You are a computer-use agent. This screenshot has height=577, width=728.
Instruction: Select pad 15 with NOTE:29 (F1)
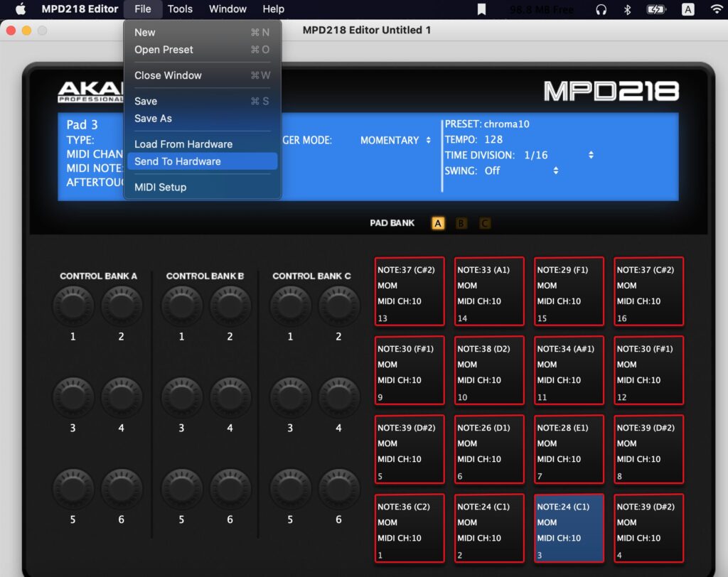[x=569, y=291]
